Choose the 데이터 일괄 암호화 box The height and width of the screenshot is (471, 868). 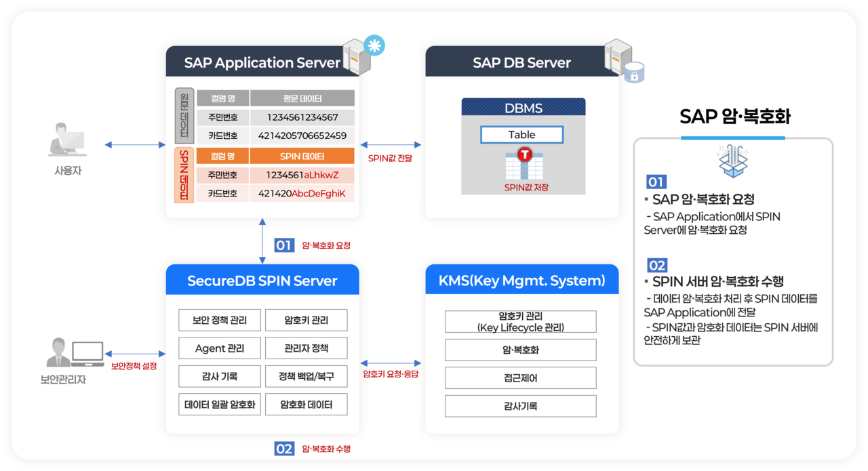220,405
